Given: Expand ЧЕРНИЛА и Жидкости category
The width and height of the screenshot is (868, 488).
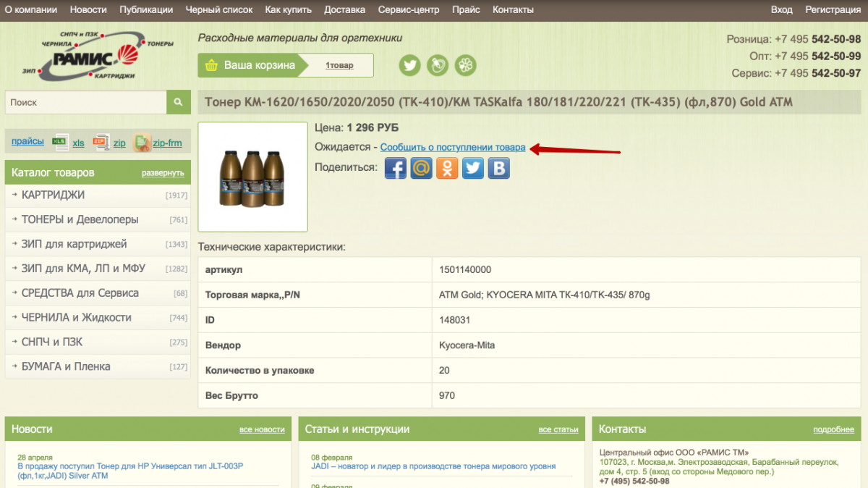Looking at the screenshot, I should [98, 318].
